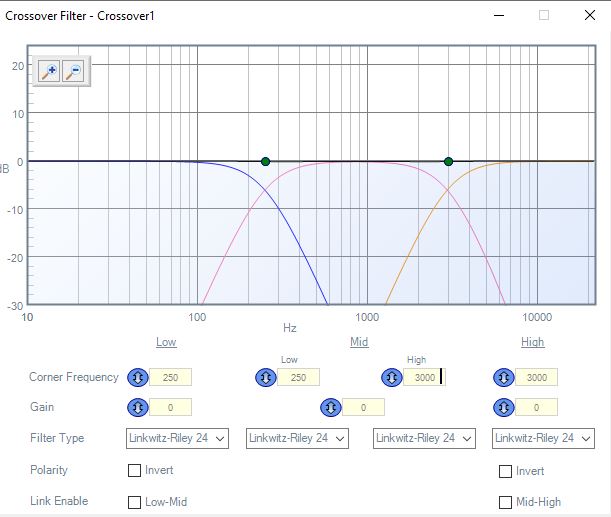Open the High filter type dropdown
This screenshot has width=611, height=517.
543,438
